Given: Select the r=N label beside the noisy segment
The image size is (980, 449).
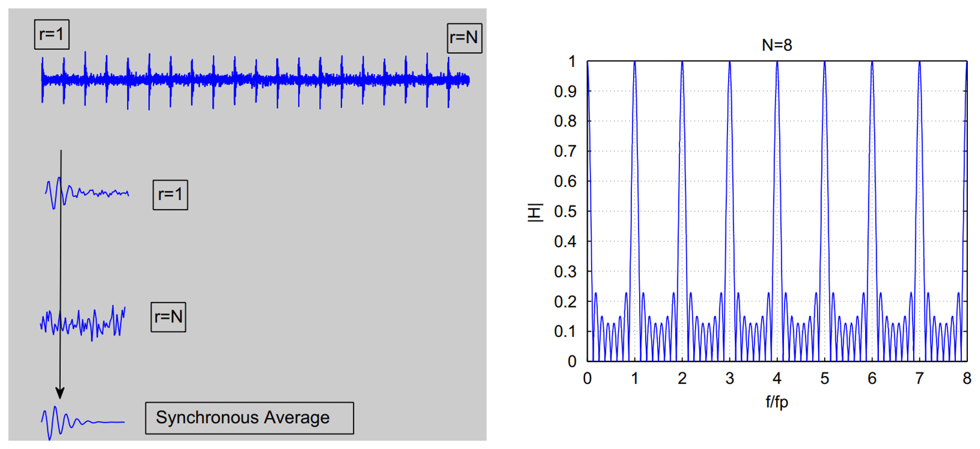Looking at the screenshot, I should [168, 317].
